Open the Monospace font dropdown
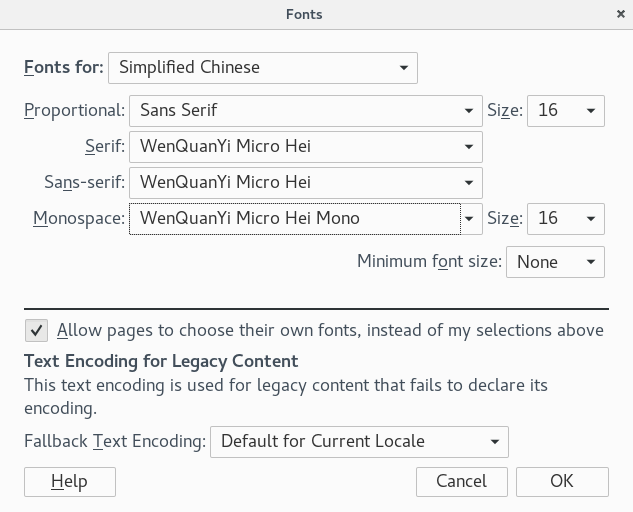The width and height of the screenshot is (633, 512). click(295, 218)
